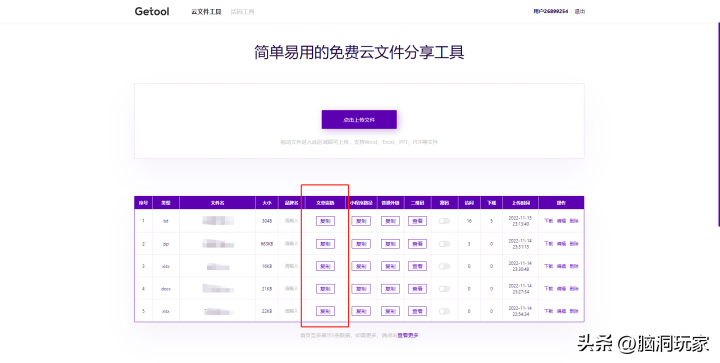Click brand name input in row 1

point(291,221)
